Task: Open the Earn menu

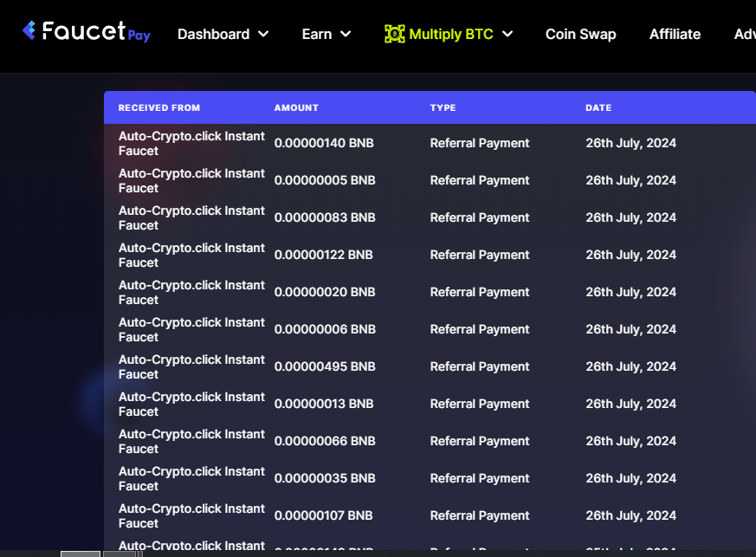Action: coord(326,35)
